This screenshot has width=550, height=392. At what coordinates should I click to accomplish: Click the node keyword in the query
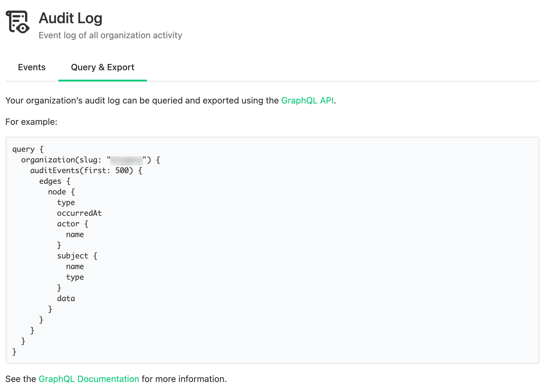[57, 192]
